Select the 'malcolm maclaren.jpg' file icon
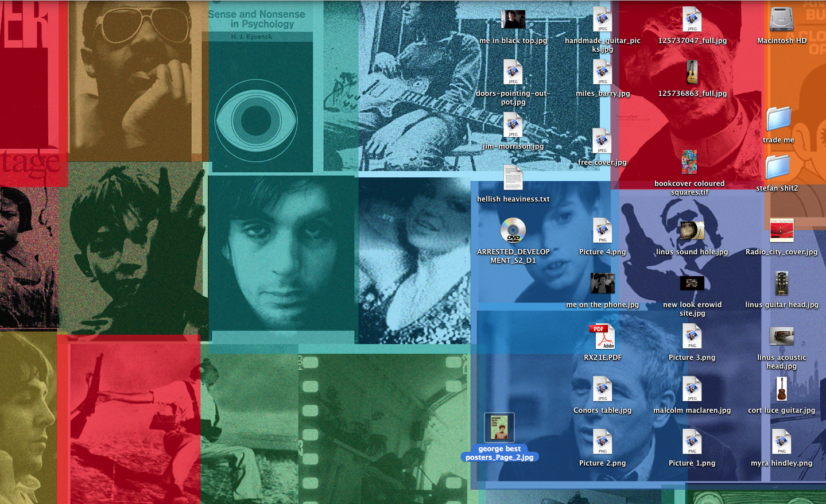Screen dimensions: 826x504 [692, 389]
